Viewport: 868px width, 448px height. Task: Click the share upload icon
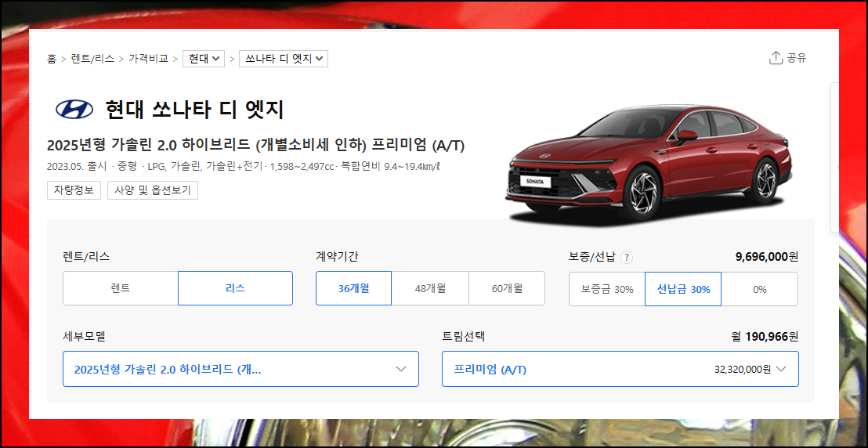(x=776, y=58)
